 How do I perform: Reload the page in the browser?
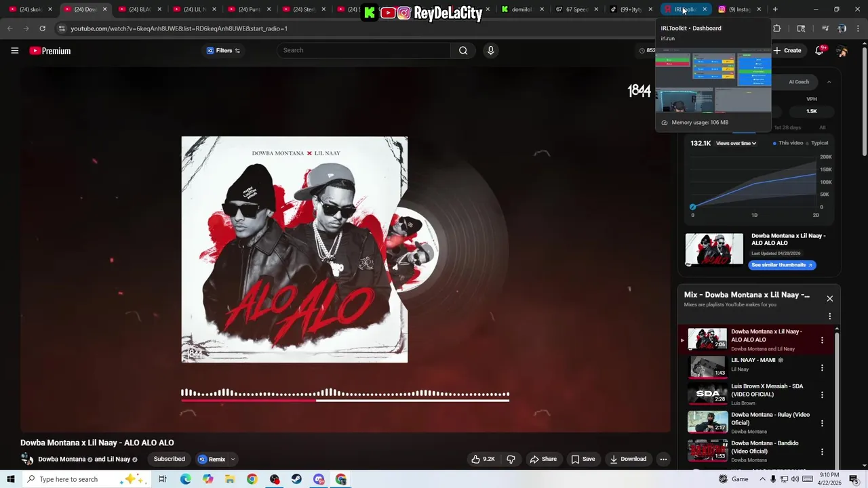tap(42, 28)
